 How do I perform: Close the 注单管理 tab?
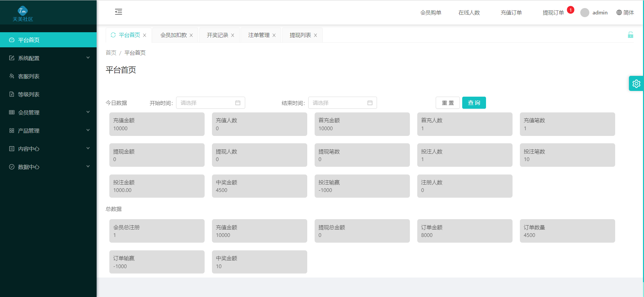274,35
